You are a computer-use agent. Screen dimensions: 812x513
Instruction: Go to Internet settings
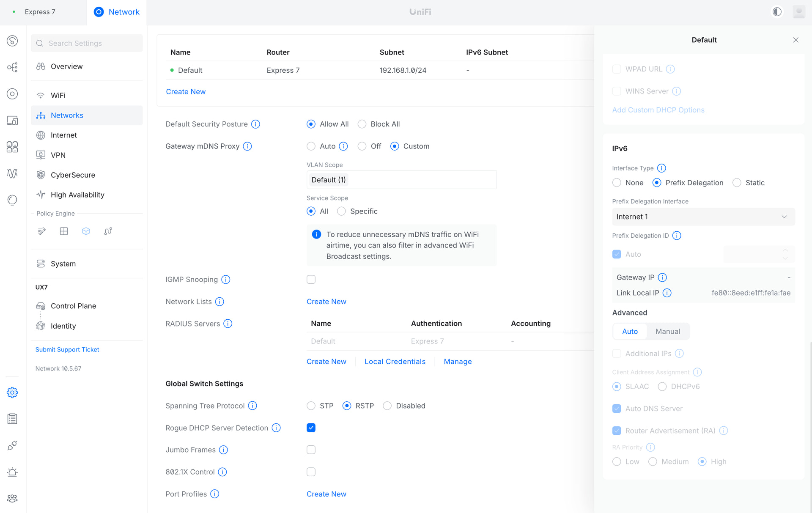(x=87, y=135)
